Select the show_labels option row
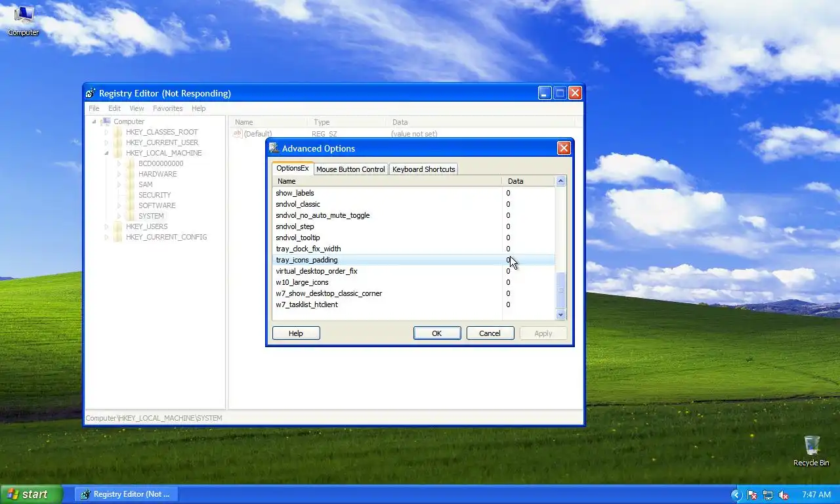 point(414,193)
